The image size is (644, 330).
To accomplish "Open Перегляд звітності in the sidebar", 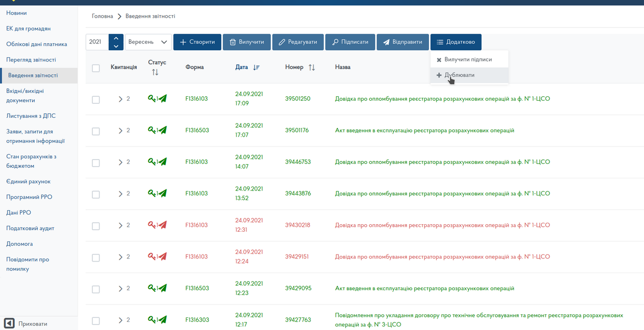I will [x=31, y=60].
